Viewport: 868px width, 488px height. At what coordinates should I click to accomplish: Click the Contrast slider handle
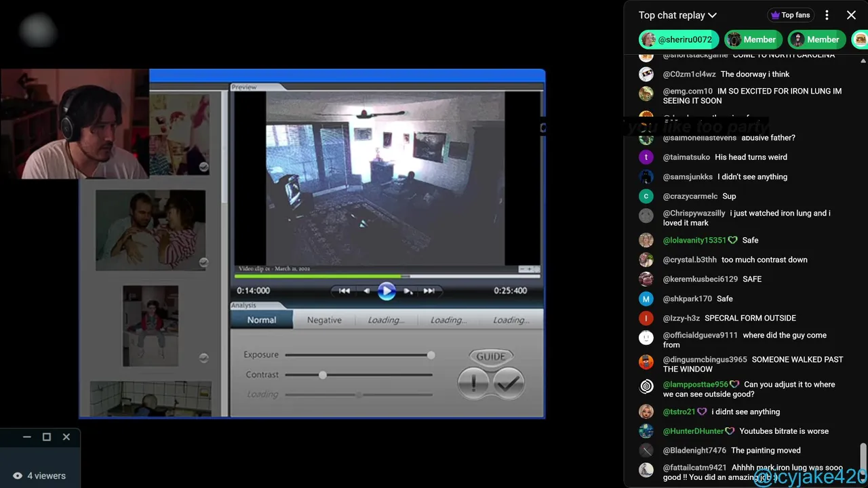(323, 375)
